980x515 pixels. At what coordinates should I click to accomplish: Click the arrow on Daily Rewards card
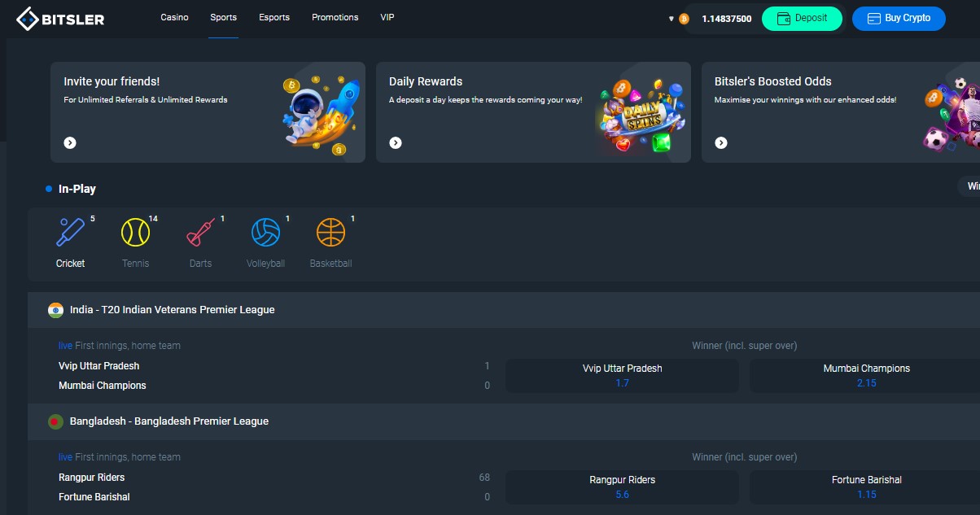(x=396, y=142)
